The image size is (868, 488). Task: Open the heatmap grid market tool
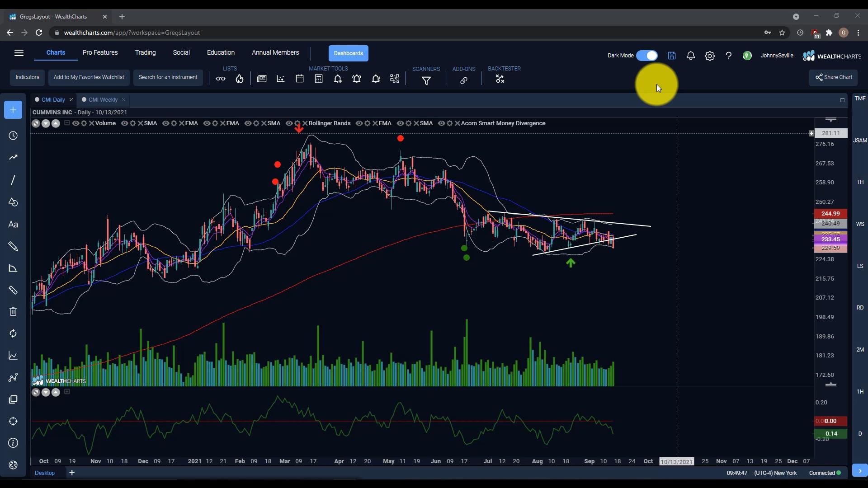(395, 79)
